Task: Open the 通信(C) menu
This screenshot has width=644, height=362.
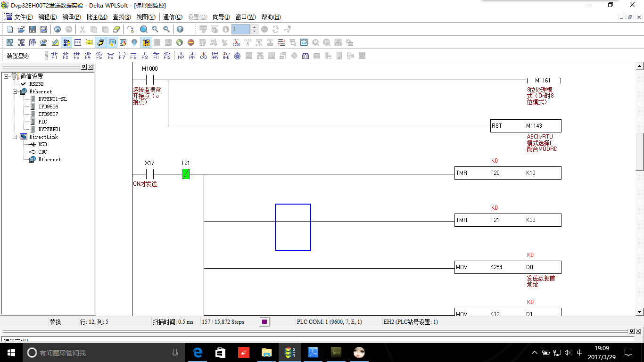Action: [173, 17]
